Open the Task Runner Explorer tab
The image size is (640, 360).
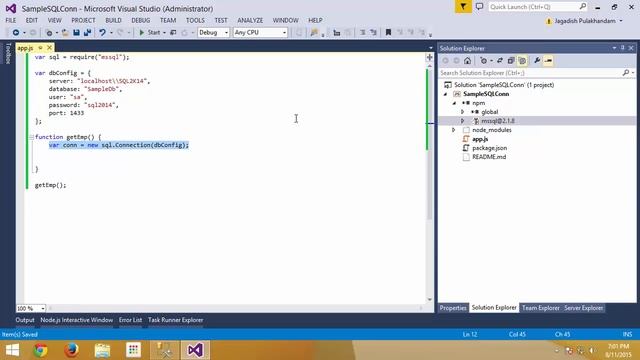pos(176,320)
